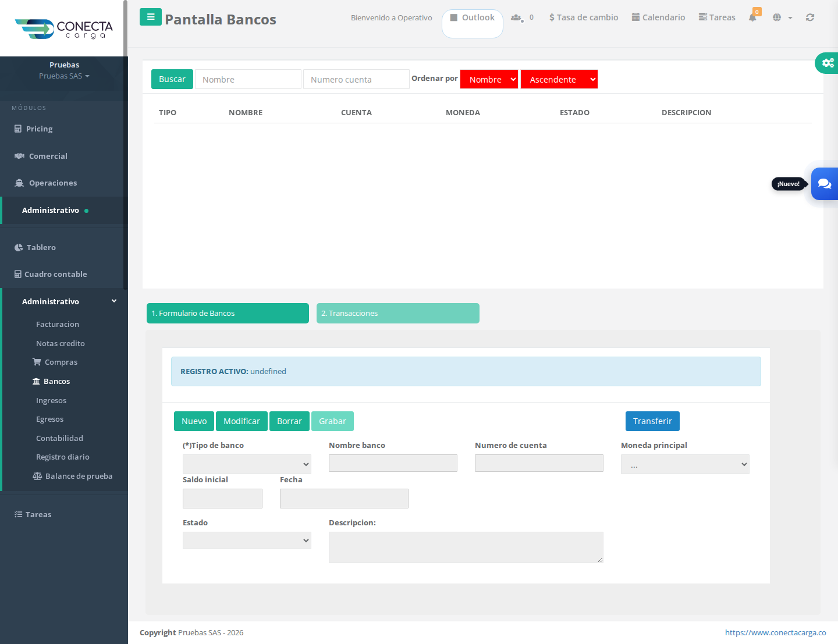Open the Ascendente sort order dropdown
Image resolution: width=838 pixels, height=644 pixels.
coord(559,79)
